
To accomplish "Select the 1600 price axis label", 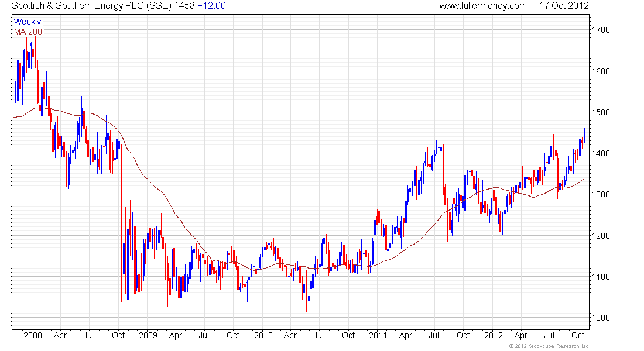I will click(x=601, y=71).
